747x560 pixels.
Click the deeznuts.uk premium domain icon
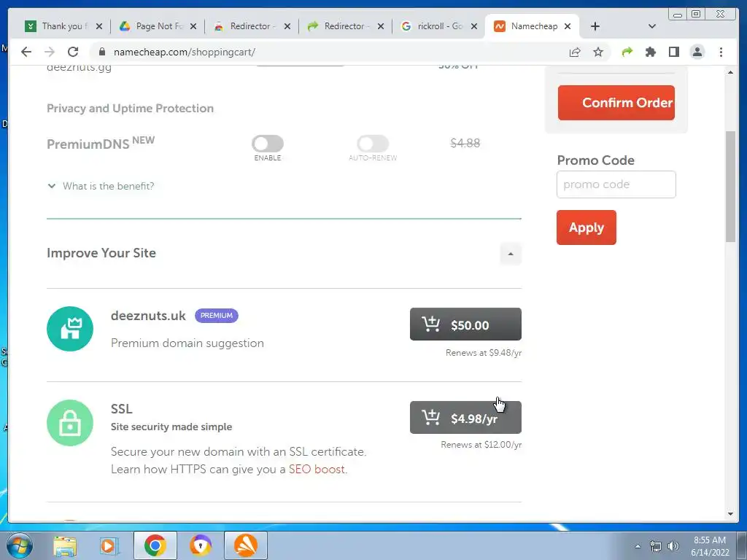point(70,329)
